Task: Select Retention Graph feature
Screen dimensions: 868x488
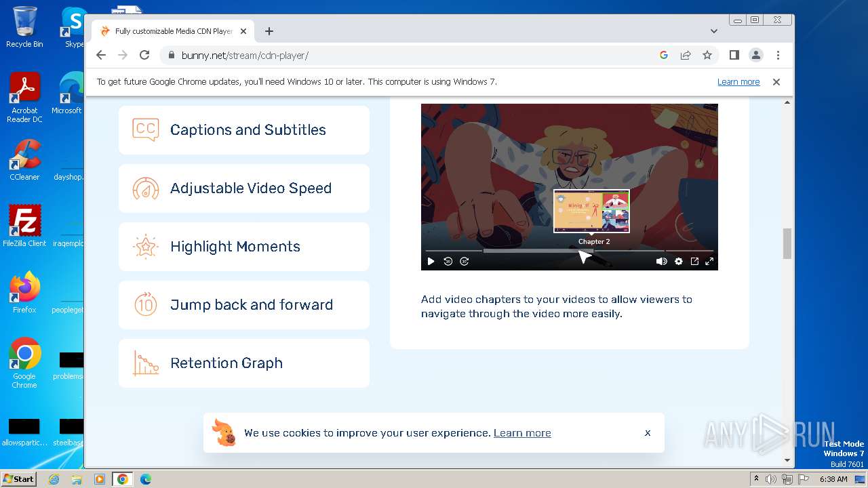Action: [244, 363]
